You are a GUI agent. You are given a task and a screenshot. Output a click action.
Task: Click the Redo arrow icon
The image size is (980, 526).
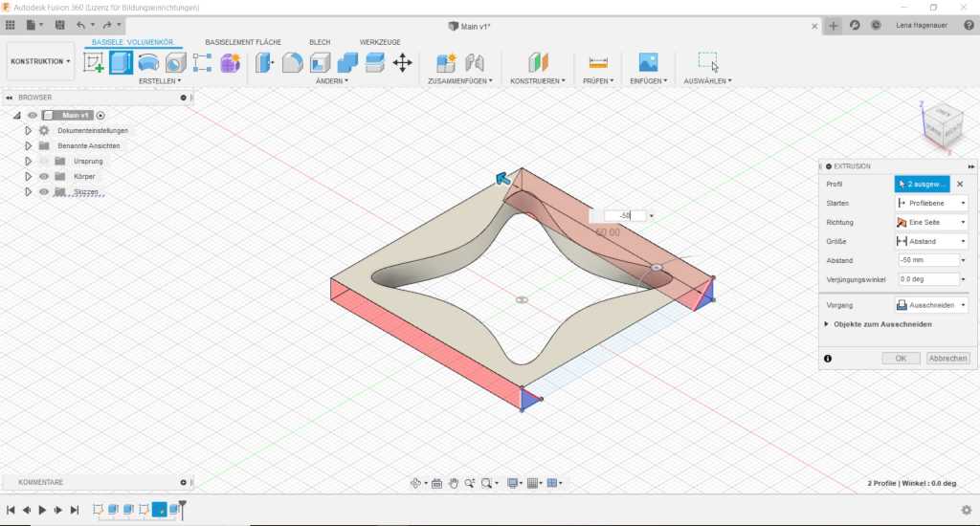tap(107, 25)
